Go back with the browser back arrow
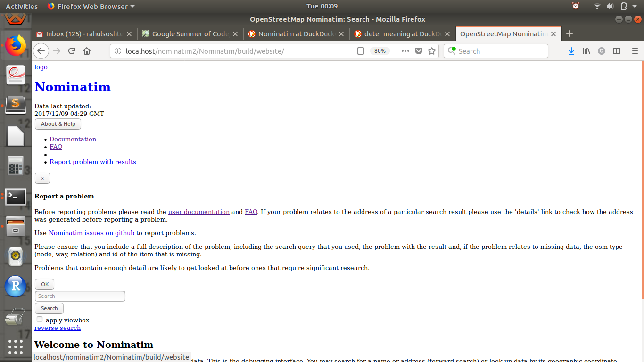The image size is (644, 362). coord(41,51)
